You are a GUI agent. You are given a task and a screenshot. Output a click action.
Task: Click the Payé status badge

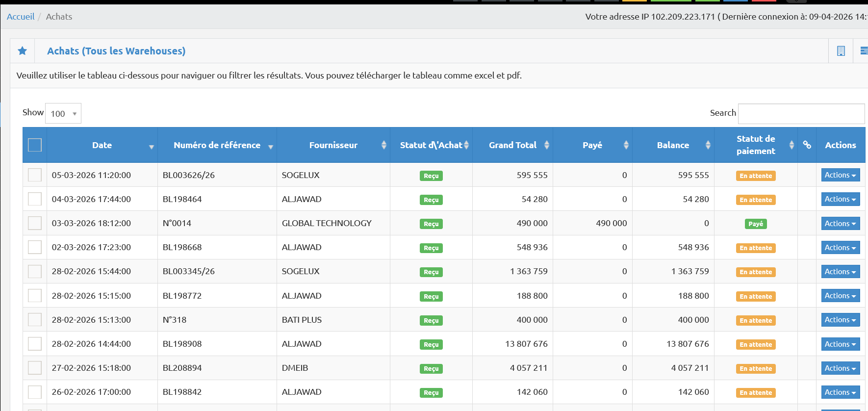[755, 224]
